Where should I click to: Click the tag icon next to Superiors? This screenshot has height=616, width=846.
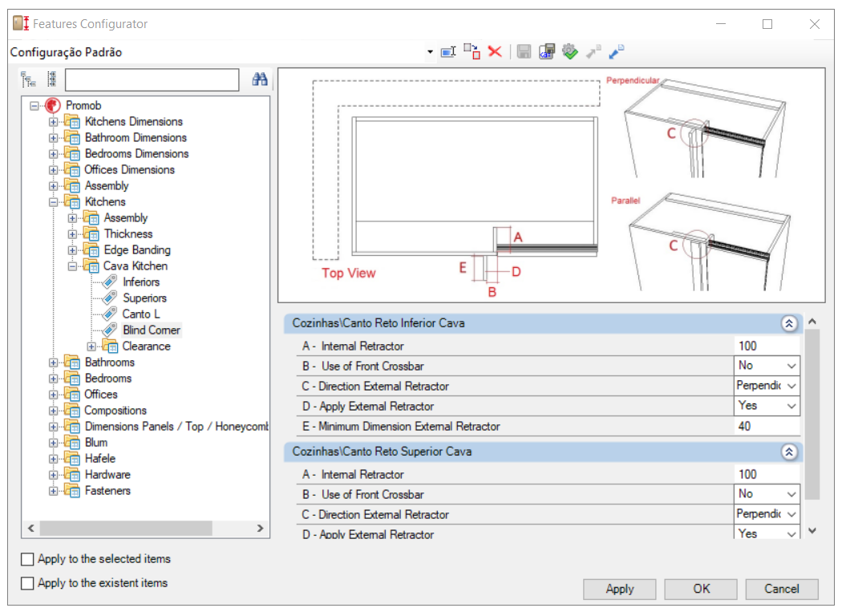click(110, 298)
